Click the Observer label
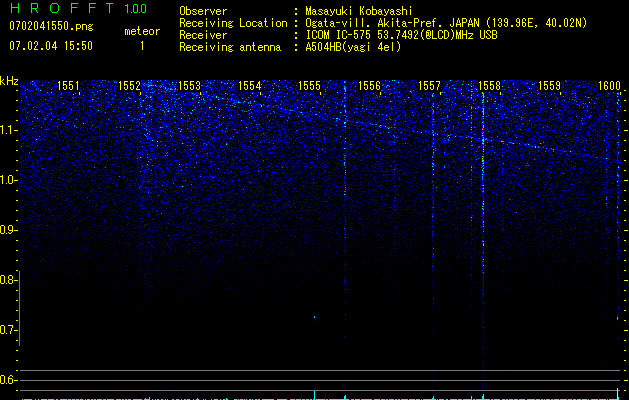629x400 pixels. point(203,11)
